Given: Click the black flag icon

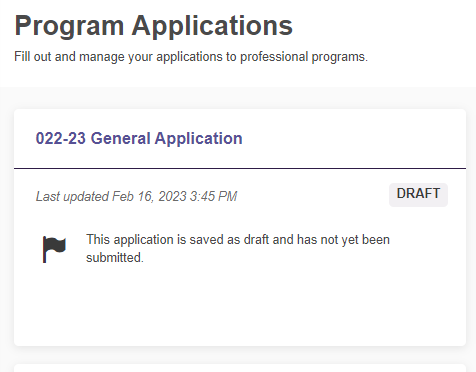Looking at the screenshot, I should [54, 249].
